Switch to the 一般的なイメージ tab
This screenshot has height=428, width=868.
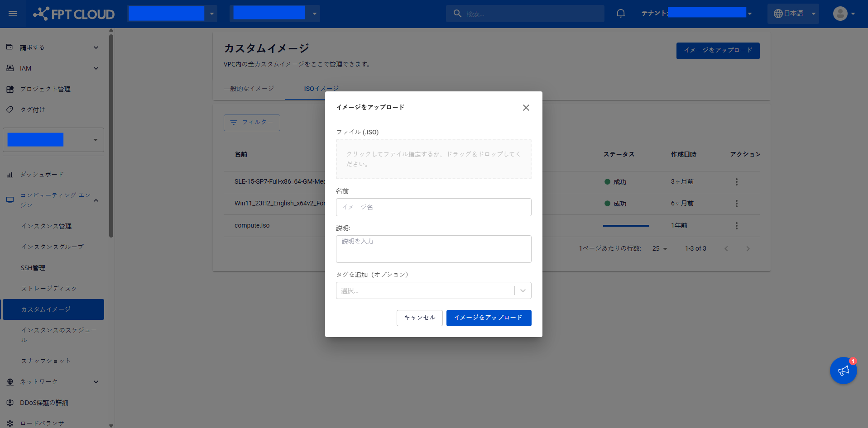(x=249, y=89)
